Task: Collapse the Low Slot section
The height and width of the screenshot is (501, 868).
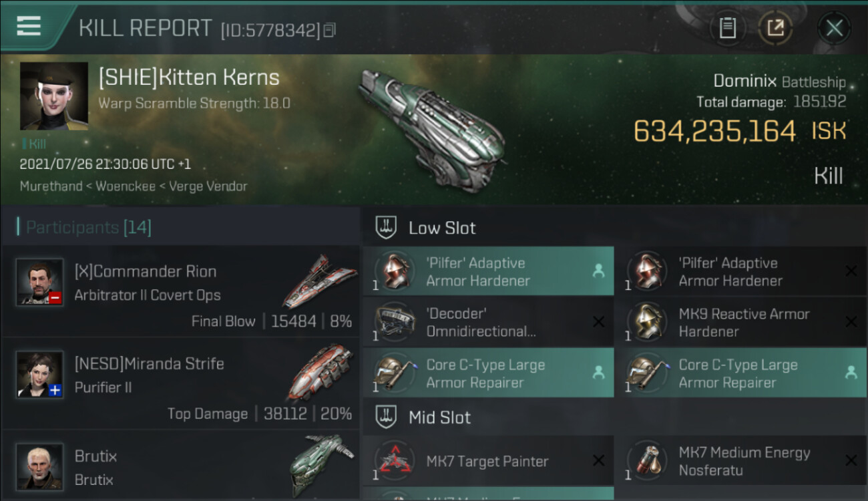Action: click(387, 227)
